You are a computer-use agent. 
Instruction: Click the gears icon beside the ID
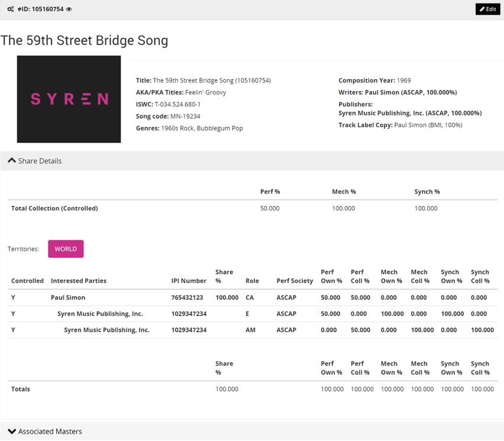pos(11,9)
